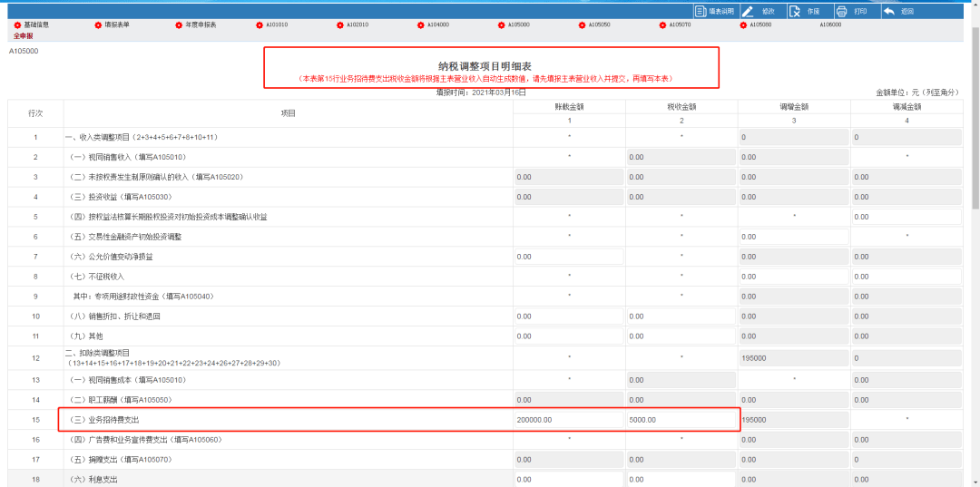Image resolution: width=980 pixels, height=487 pixels.
Task: Switch to the A105050 tab
Action: coord(599,25)
